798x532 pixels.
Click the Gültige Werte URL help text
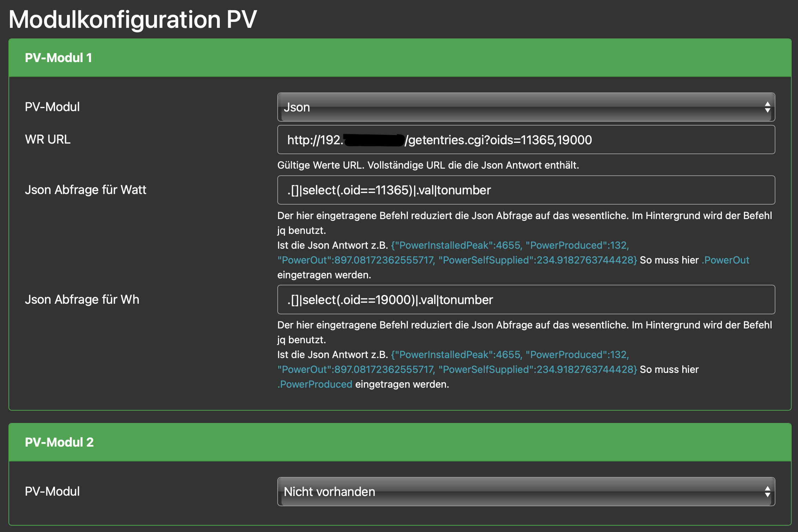428,165
